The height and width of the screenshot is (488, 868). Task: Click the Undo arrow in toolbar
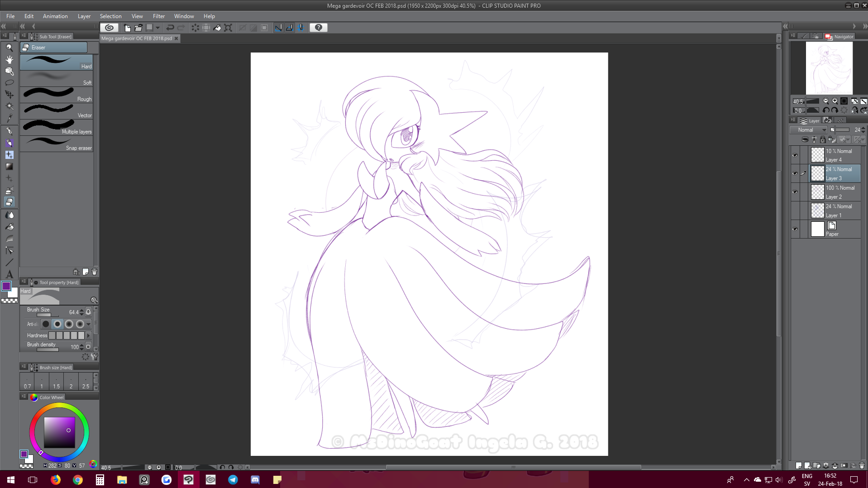pos(170,28)
